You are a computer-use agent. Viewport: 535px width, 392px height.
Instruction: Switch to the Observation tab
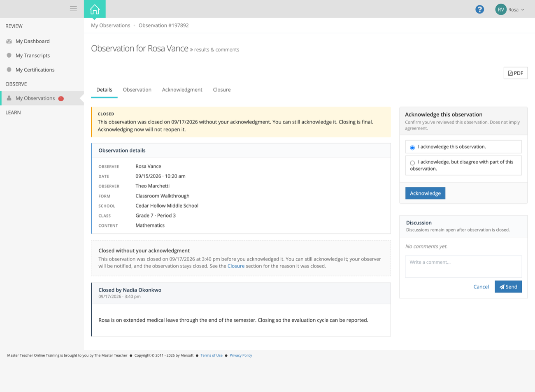(137, 90)
